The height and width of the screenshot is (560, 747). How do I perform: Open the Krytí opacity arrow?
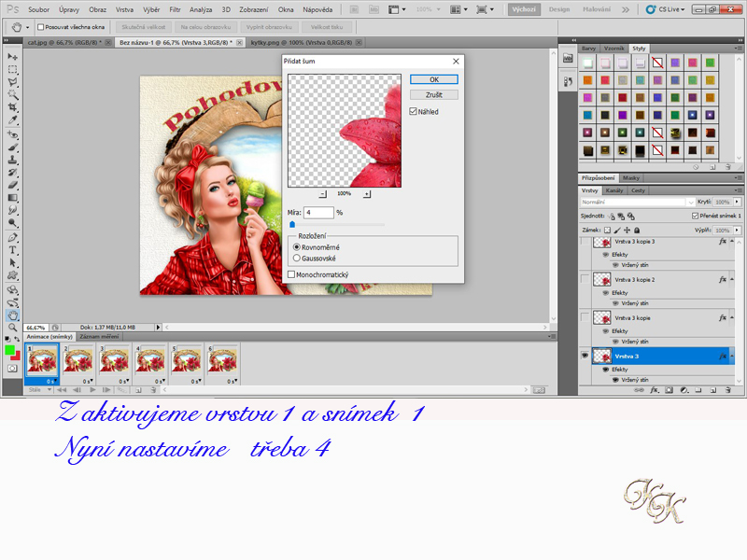tap(737, 202)
